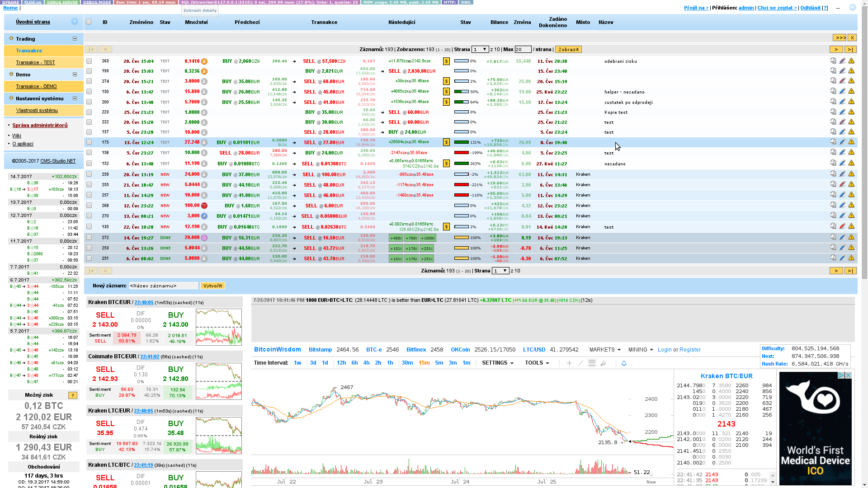Open the MARKETS dropdown menu
Screen dimensions: 868x488
coord(604,350)
